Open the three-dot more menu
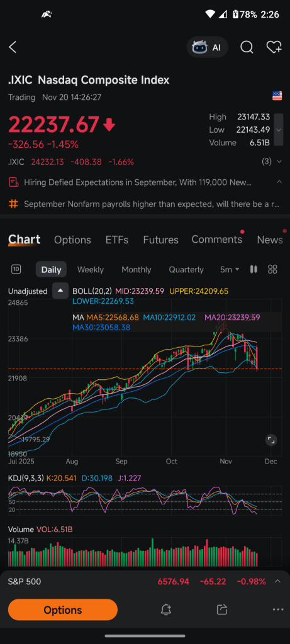Screen dimensions: 290x644 pyautogui.click(x=277, y=609)
